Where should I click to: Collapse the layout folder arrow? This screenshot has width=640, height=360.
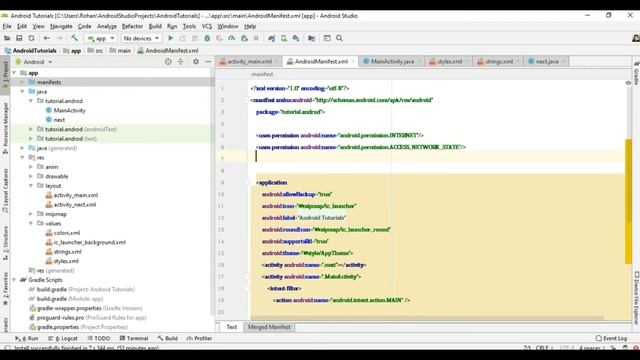[31, 186]
